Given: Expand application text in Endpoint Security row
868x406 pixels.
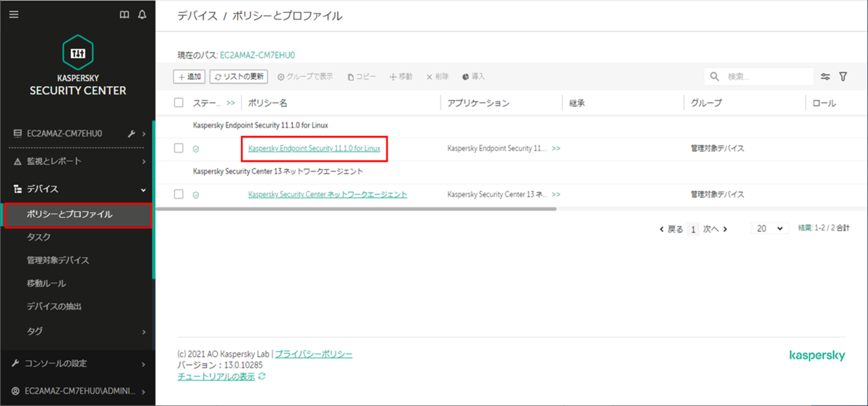Looking at the screenshot, I should coord(556,148).
